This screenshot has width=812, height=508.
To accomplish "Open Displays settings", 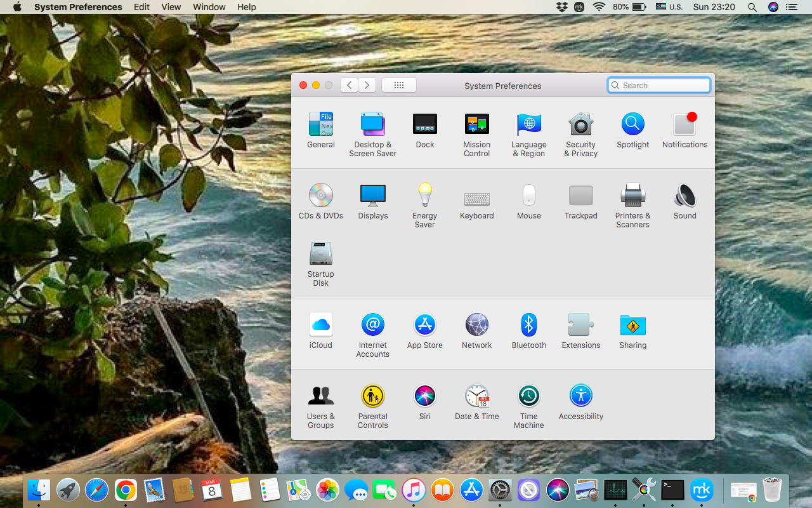I will click(x=372, y=195).
